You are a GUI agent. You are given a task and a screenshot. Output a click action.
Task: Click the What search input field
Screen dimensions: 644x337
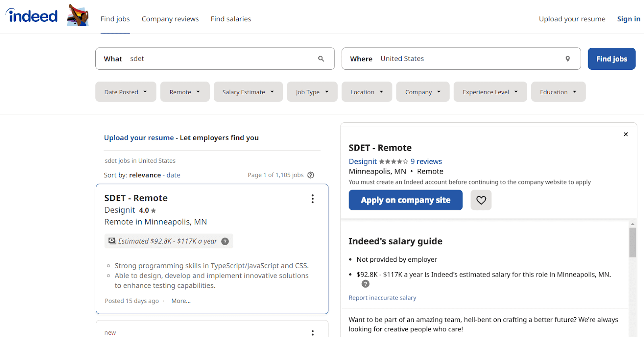[x=215, y=59]
